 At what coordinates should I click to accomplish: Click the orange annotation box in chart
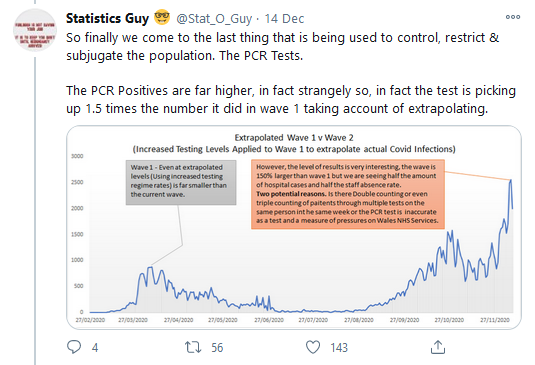348,194
